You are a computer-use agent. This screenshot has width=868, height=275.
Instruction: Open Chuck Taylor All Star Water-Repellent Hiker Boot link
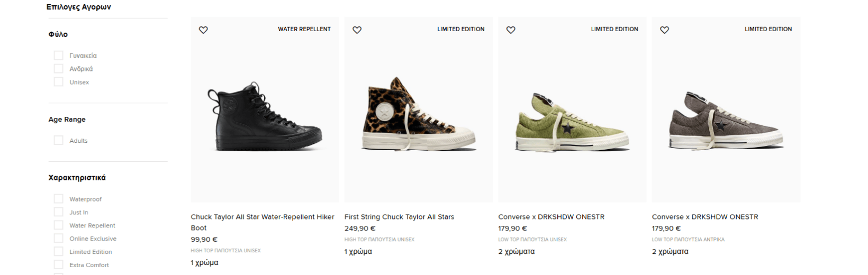[263, 217]
